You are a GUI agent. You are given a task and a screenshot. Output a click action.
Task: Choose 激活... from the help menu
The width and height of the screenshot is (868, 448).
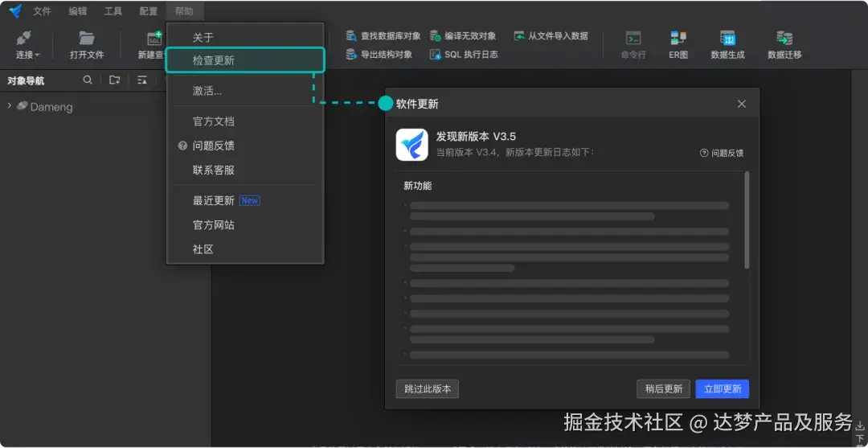pyautogui.click(x=245, y=92)
